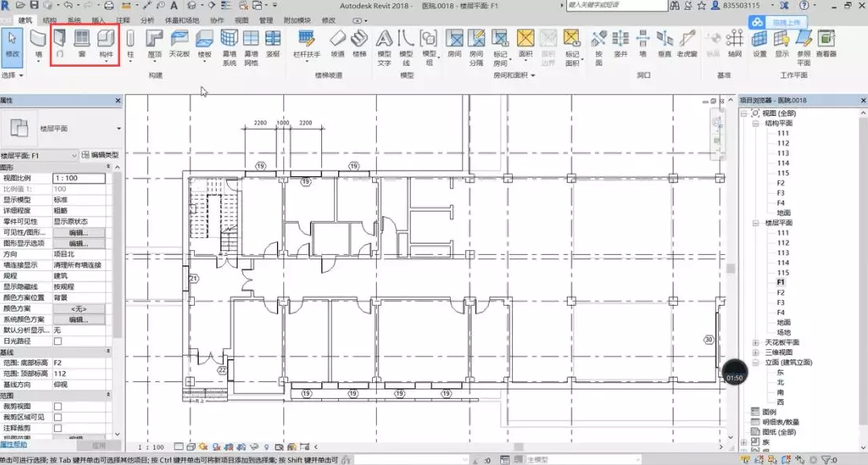
Task: Toggle the 日光路径 checkbox
Action: [x=58, y=341]
